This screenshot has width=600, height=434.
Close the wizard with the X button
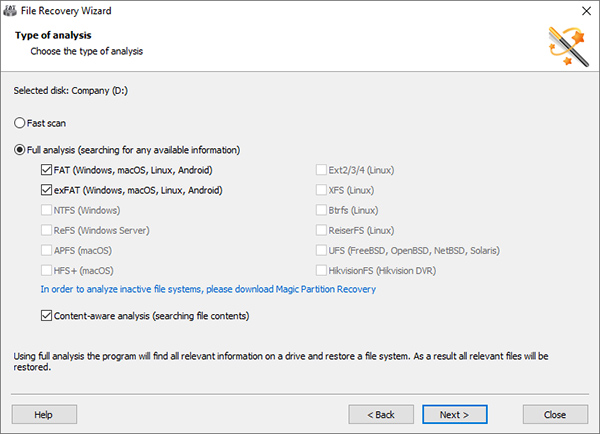(586, 11)
